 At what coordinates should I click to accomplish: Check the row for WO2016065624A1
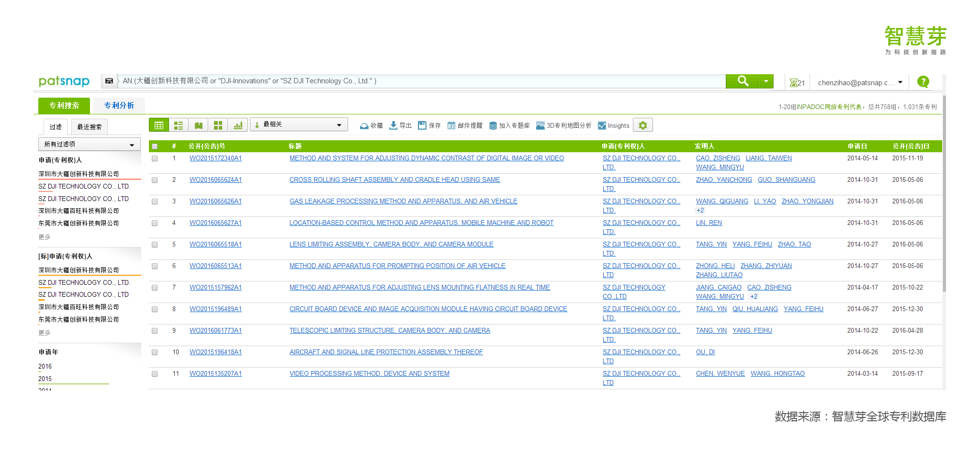click(x=155, y=180)
